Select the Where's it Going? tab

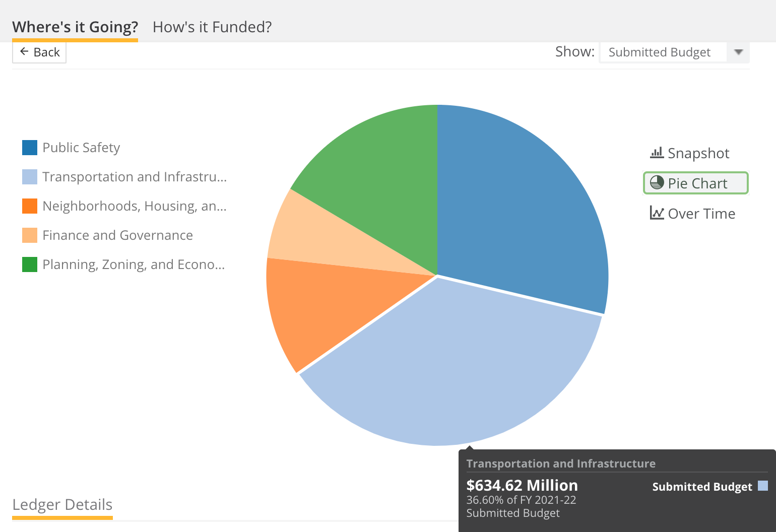(x=75, y=27)
